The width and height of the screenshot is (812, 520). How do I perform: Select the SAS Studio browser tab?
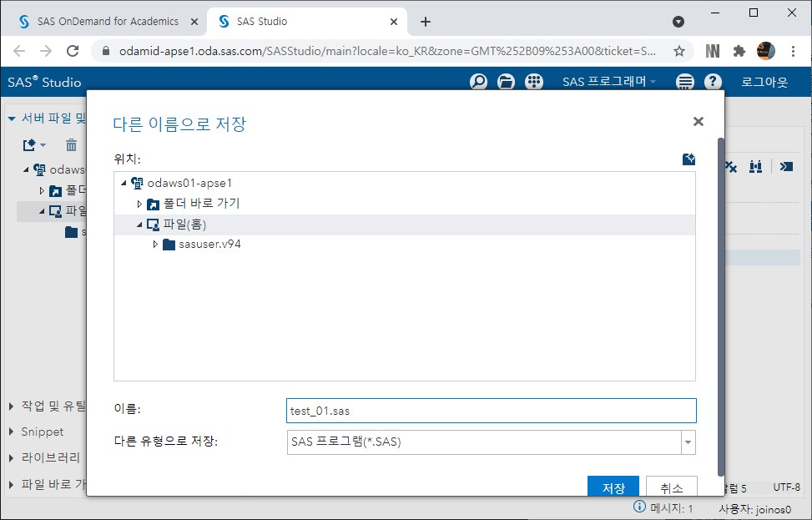(305, 22)
